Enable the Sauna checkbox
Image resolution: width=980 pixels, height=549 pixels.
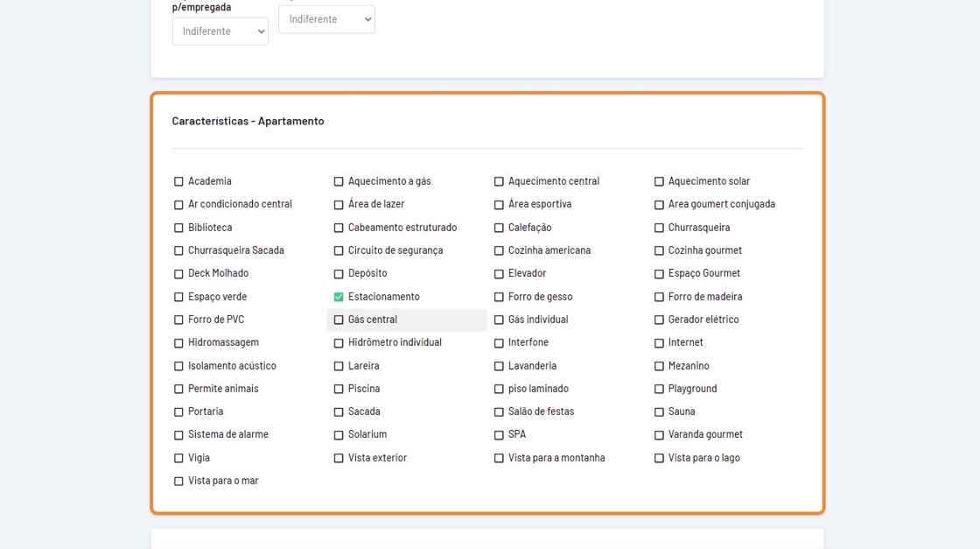pos(659,412)
